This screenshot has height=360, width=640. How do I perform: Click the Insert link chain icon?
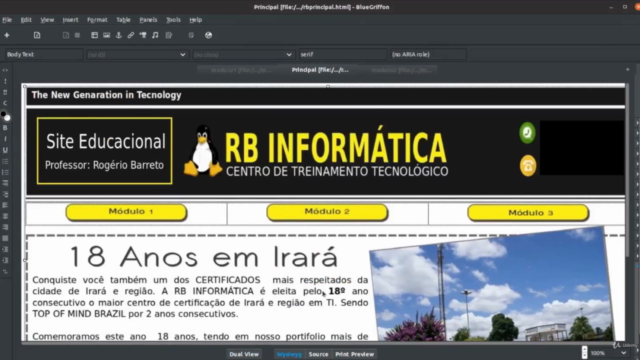[131, 35]
